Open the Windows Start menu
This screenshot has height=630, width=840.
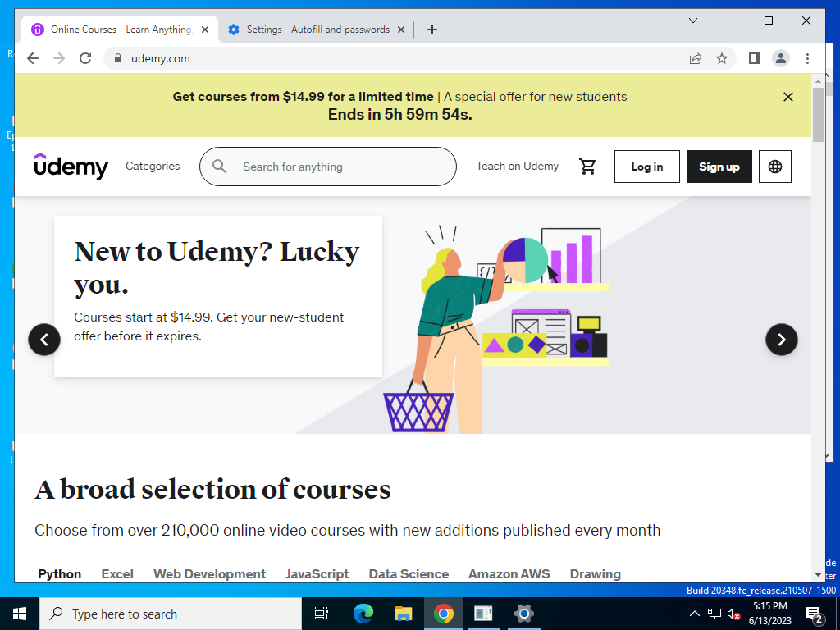pyautogui.click(x=20, y=614)
